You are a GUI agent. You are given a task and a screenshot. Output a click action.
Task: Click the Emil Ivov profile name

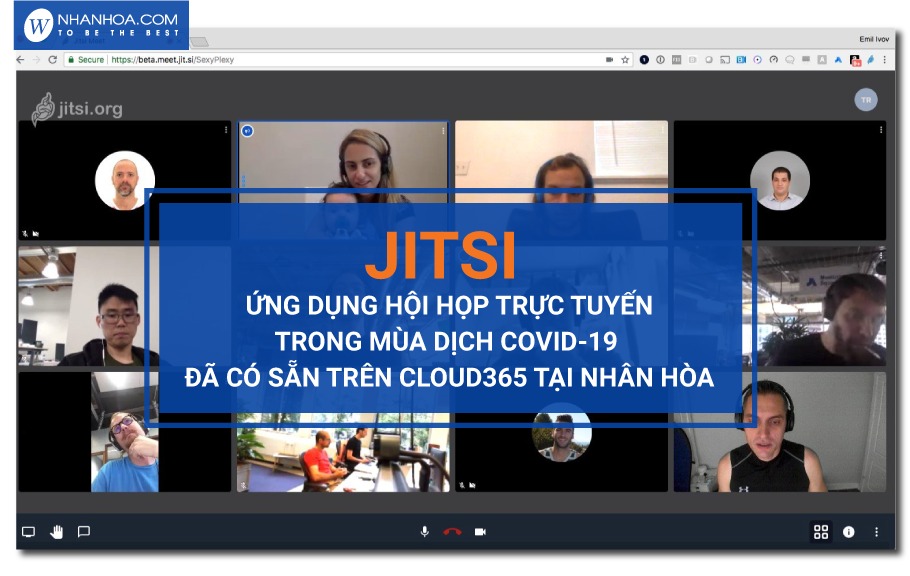(874, 39)
